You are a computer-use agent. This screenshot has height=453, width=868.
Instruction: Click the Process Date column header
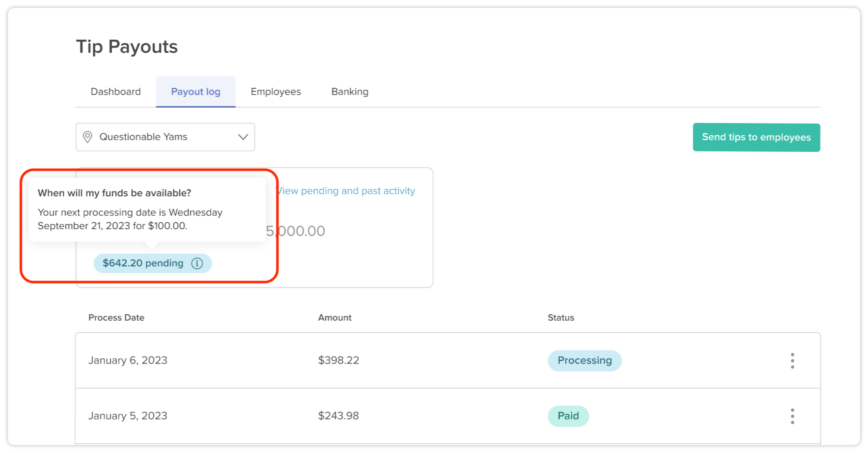coord(116,317)
